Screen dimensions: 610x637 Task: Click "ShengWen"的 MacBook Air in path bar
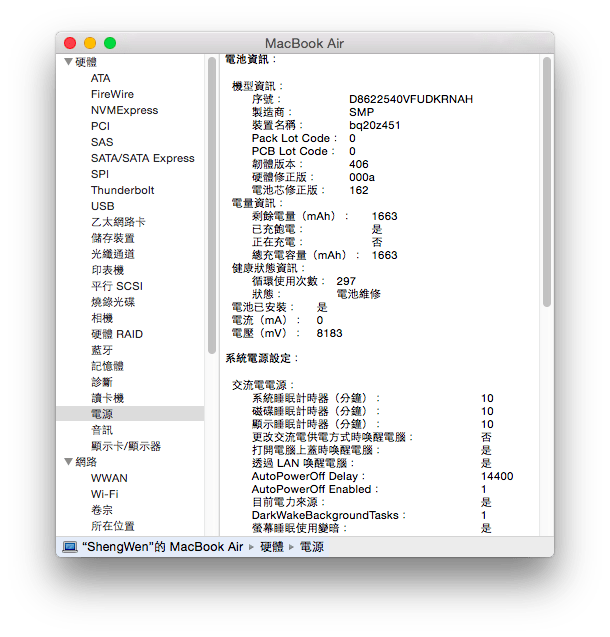163,547
